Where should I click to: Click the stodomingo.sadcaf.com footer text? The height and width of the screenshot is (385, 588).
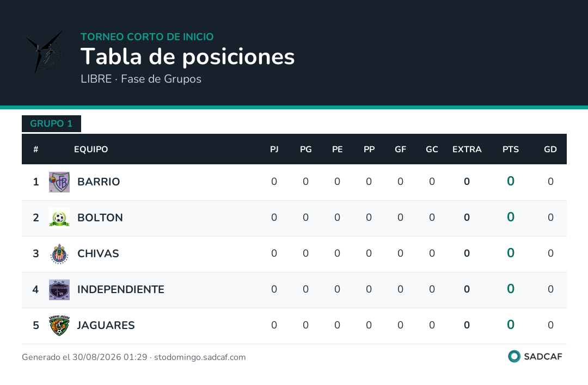point(200,357)
